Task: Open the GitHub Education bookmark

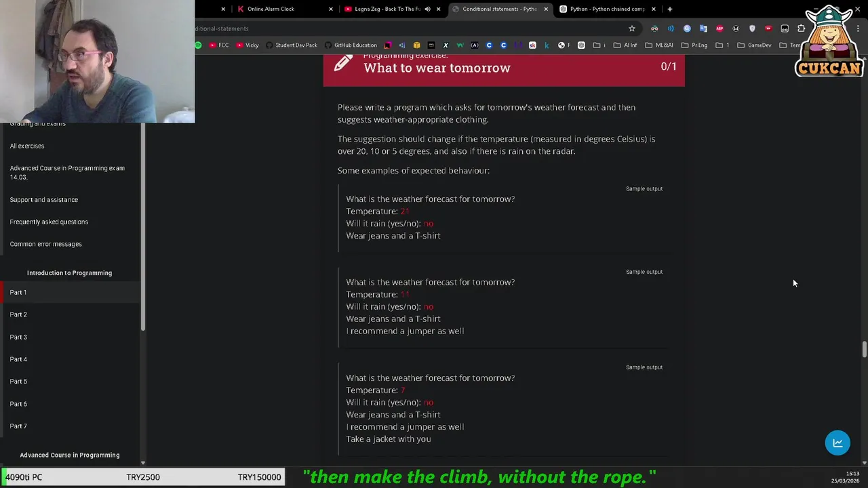Action: (351, 45)
